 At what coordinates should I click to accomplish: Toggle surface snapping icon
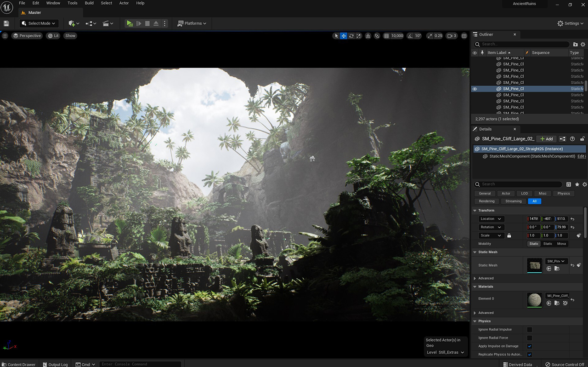point(377,36)
